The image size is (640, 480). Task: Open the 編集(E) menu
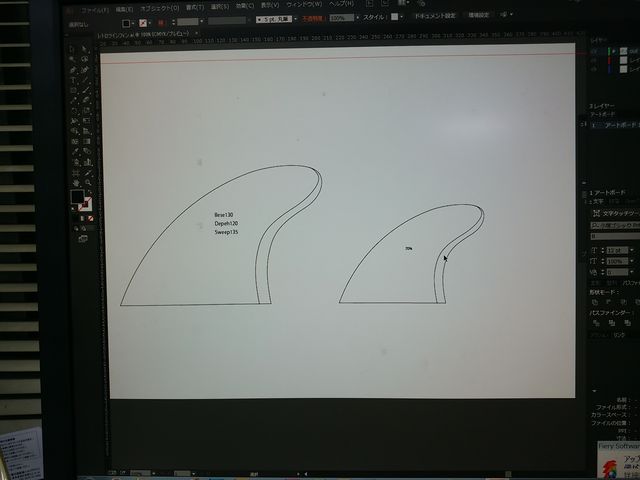pyautogui.click(x=124, y=9)
